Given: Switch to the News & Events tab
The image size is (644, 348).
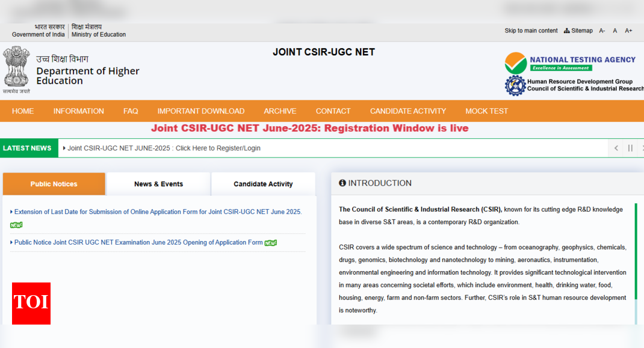Looking at the screenshot, I should tap(158, 184).
